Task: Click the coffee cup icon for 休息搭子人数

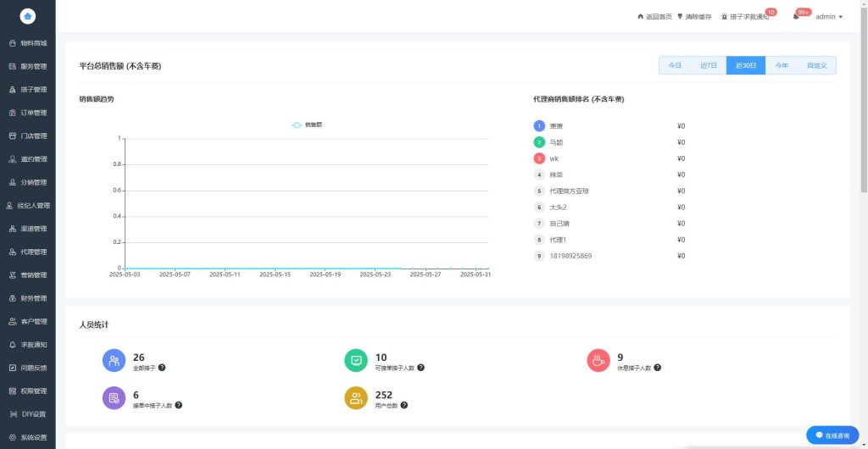Action: point(598,361)
